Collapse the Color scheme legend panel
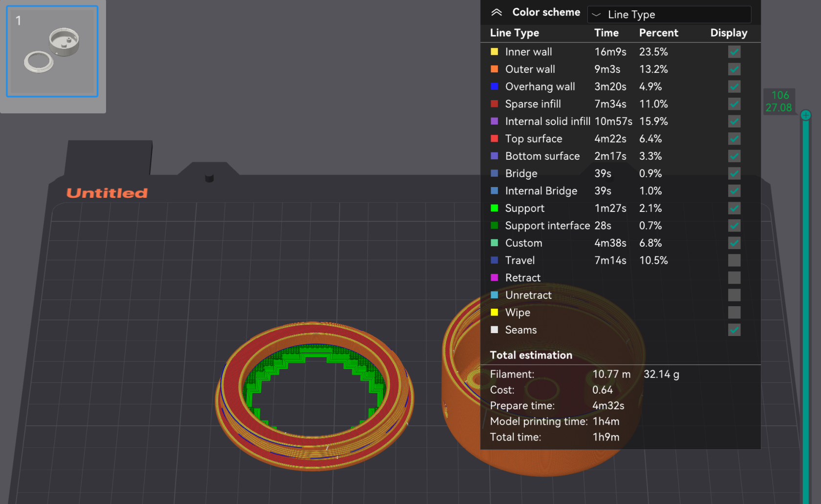821x504 pixels. [497, 13]
